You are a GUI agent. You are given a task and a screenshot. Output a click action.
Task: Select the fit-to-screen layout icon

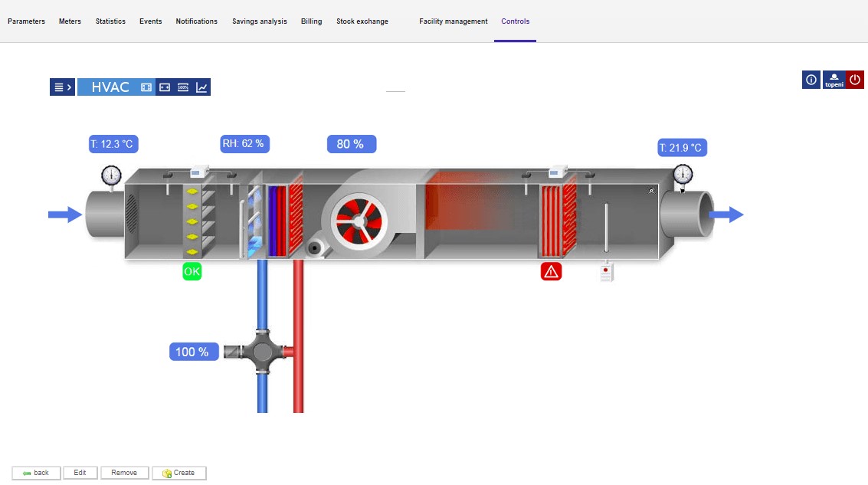pyautogui.click(x=146, y=87)
